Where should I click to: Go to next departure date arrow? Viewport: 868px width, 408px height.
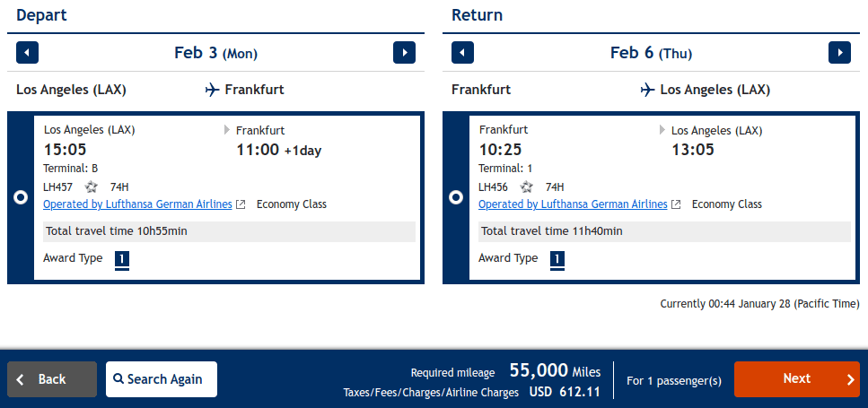[x=404, y=53]
